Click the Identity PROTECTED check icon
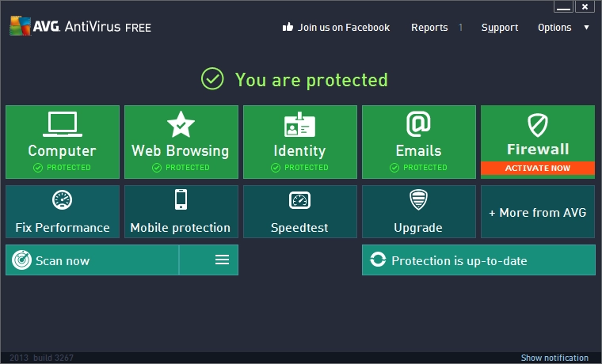Viewport: 602px width, 364px height. (x=276, y=168)
